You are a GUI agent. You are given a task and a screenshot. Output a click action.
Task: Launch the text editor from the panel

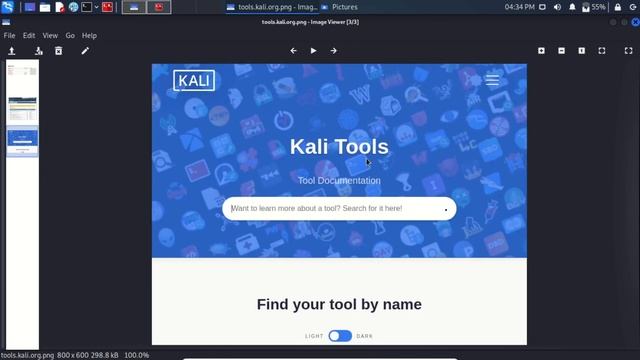click(60, 7)
